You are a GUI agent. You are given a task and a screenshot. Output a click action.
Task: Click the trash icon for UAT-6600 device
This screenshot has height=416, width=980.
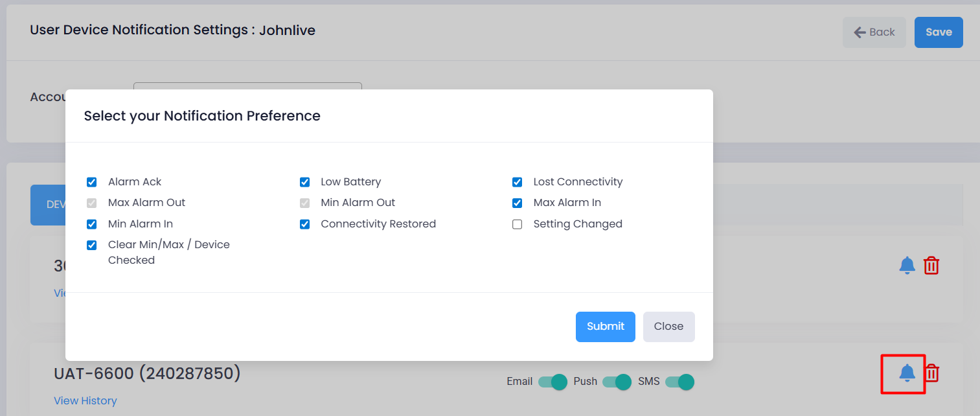click(931, 373)
